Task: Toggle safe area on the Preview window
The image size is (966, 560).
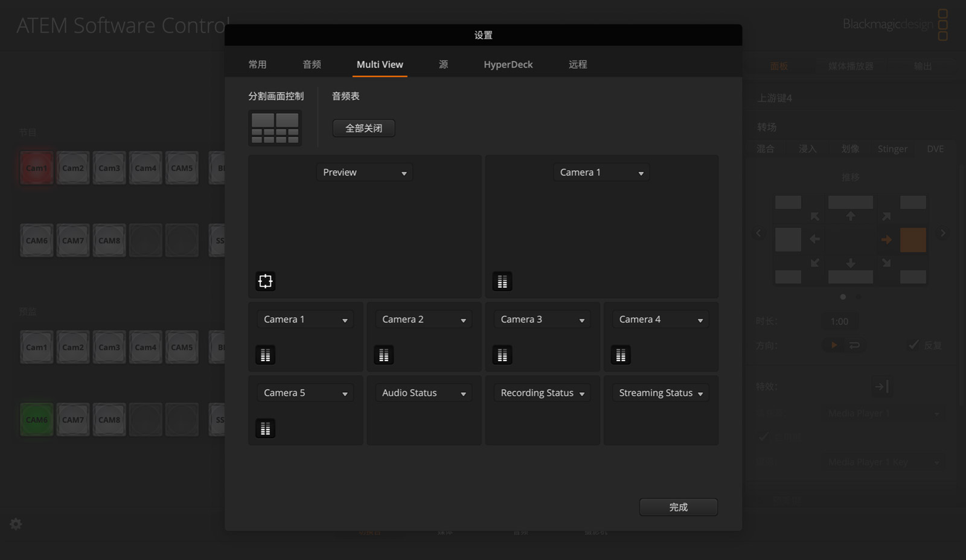Action: (x=265, y=281)
